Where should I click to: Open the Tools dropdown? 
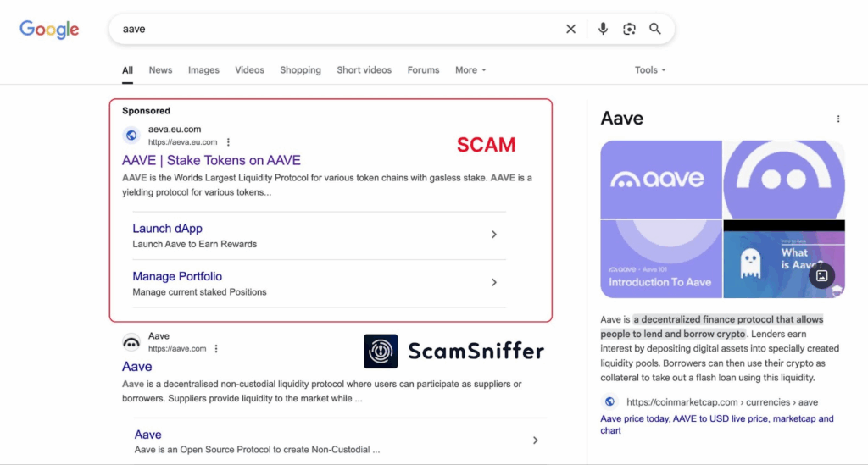pyautogui.click(x=650, y=70)
